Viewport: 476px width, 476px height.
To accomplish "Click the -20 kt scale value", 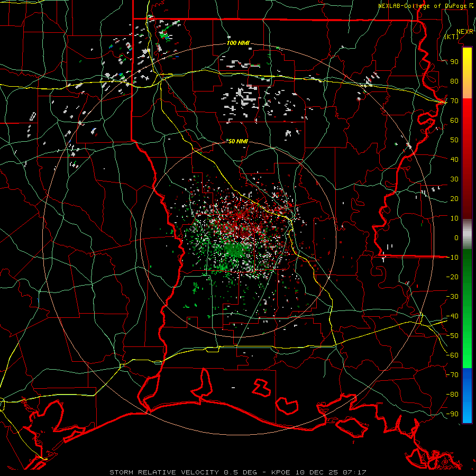I will pos(452,277).
